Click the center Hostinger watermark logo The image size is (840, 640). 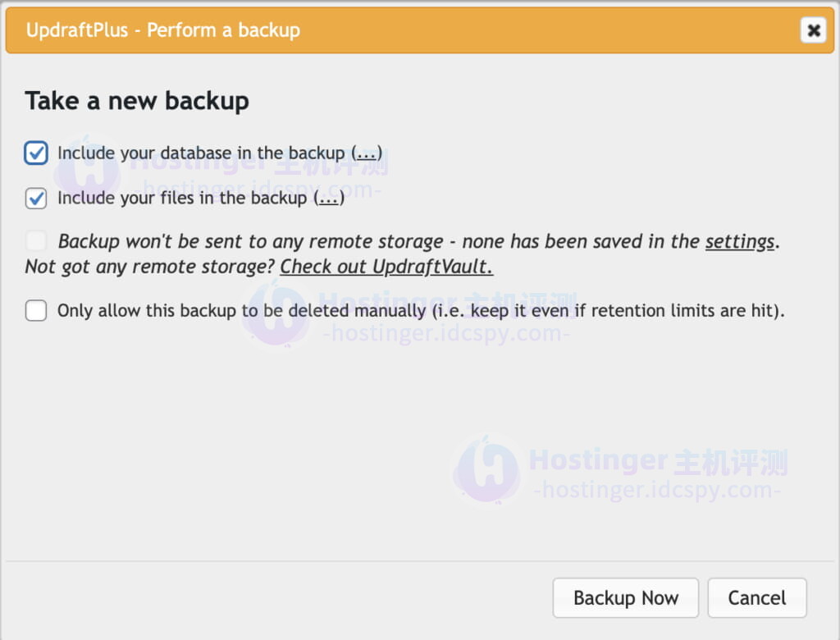coord(275,313)
